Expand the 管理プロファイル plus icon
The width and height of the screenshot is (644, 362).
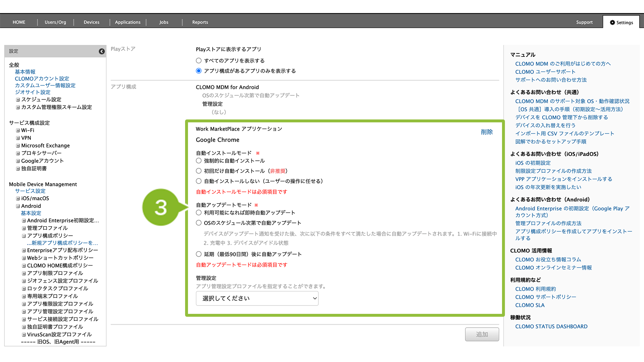click(x=24, y=228)
